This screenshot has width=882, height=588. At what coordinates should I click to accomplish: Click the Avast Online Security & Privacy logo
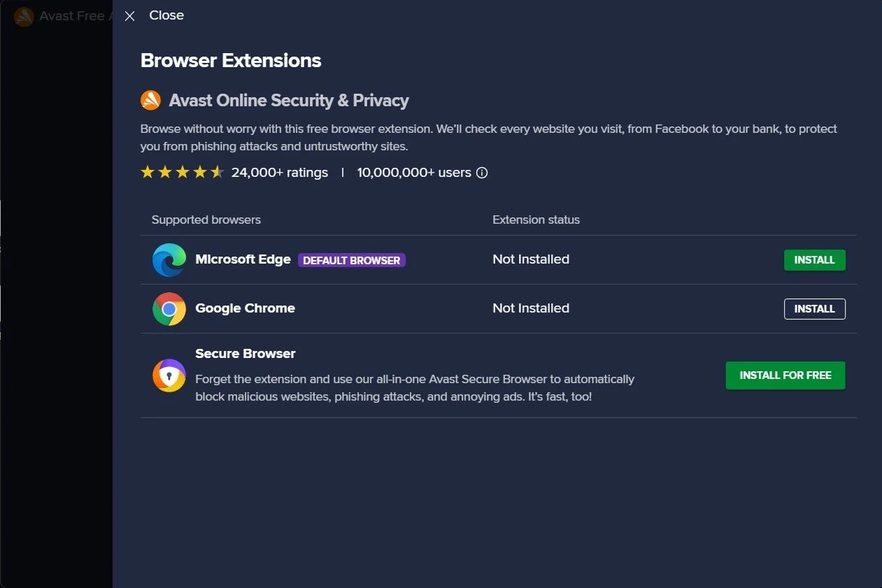tap(150, 100)
